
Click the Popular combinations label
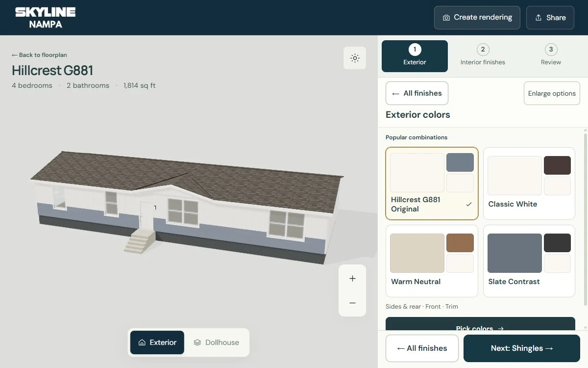[416, 137]
